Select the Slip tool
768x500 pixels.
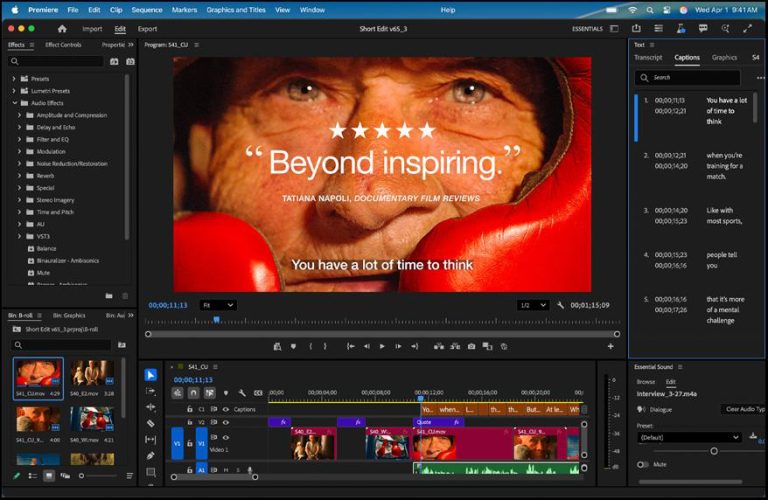coord(151,439)
